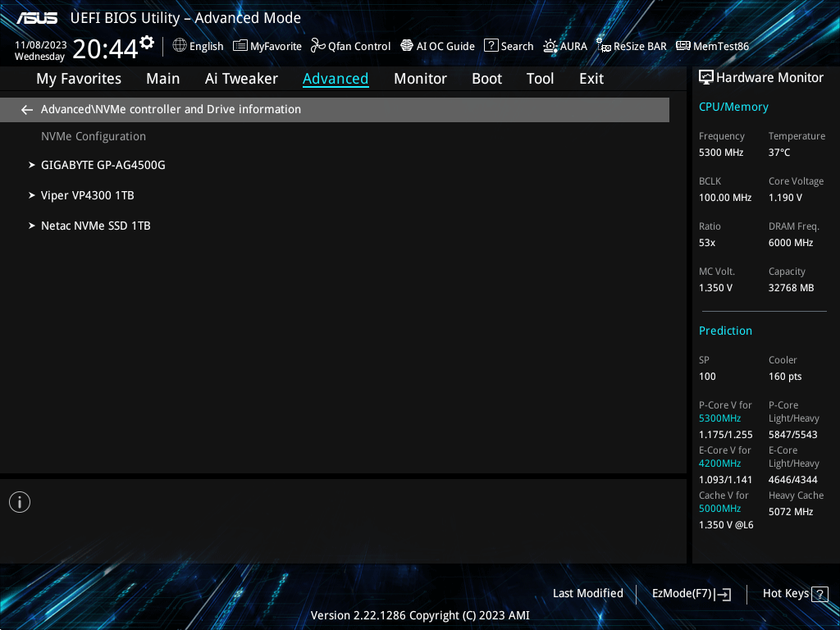Click the CPU/Memory section heading

[x=733, y=107]
